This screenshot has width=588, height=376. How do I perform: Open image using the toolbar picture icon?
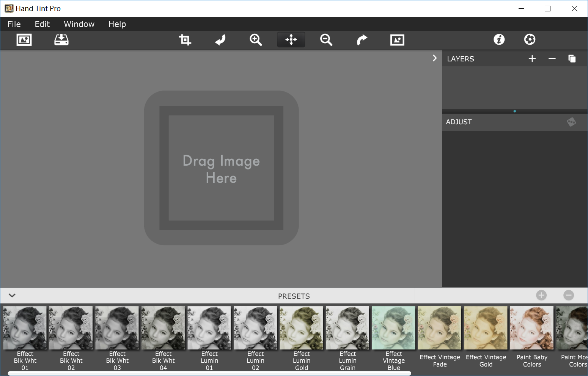[x=24, y=40]
